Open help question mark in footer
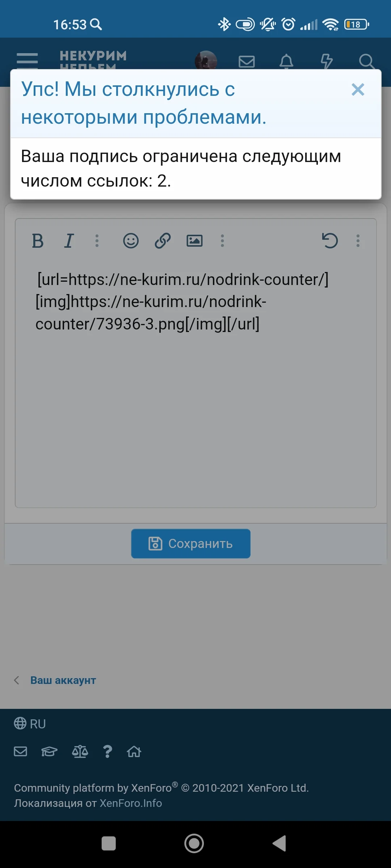The image size is (391, 868). pos(108,752)
